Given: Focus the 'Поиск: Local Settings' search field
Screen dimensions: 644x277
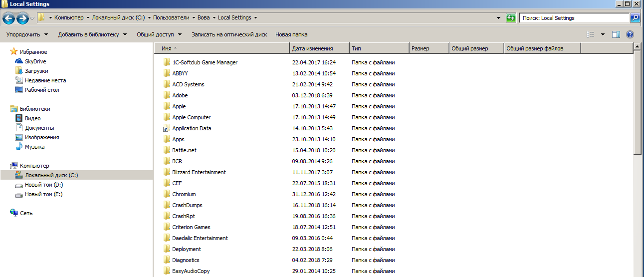Looking at the screenshot, I should click(x=574, y=18).
